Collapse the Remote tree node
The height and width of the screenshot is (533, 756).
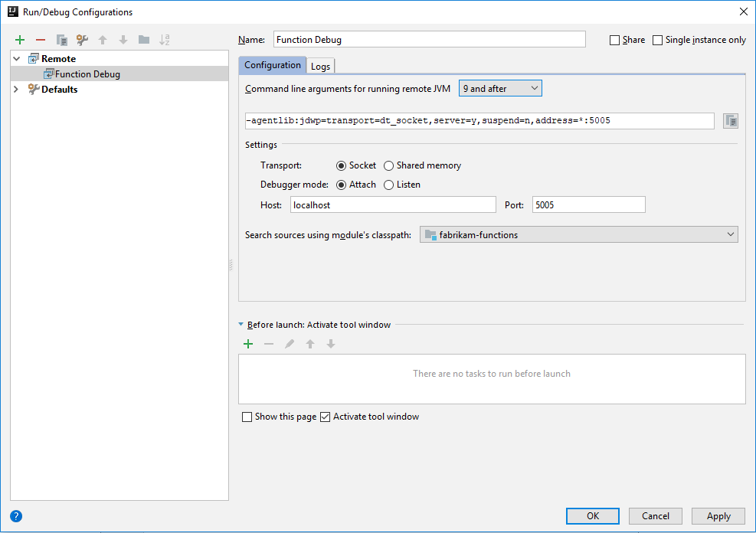[x=17, y=59]
